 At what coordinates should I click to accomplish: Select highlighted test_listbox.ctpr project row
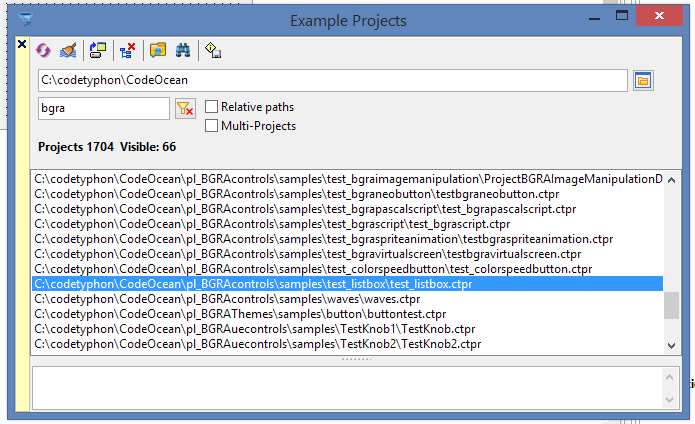coord(348,284)
